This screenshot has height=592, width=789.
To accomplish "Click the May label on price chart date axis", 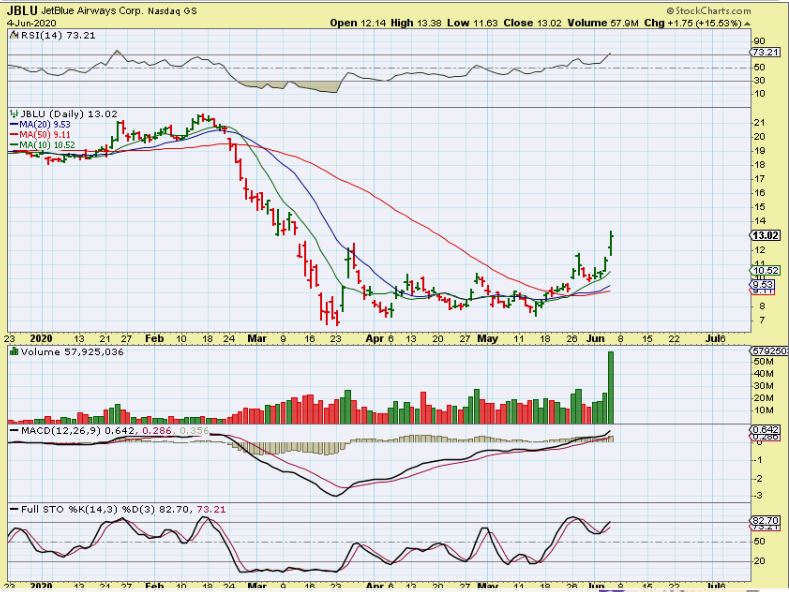I will (x=487, y=338).
